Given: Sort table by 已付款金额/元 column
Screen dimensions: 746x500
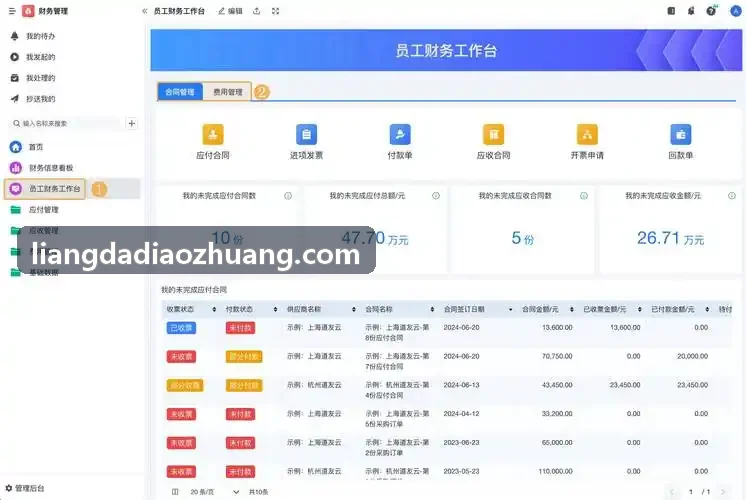Looking at the screenshot, I should click(x=707, y=309).
